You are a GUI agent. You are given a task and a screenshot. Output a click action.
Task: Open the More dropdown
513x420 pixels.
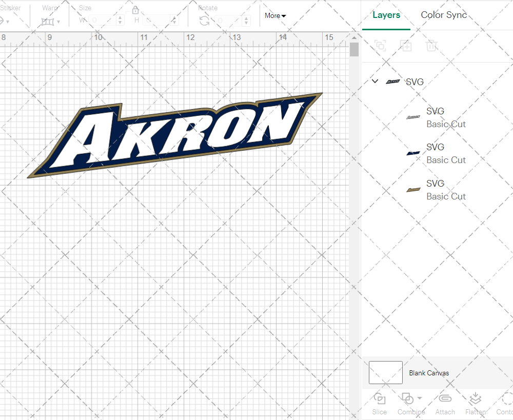coord(275,16)
